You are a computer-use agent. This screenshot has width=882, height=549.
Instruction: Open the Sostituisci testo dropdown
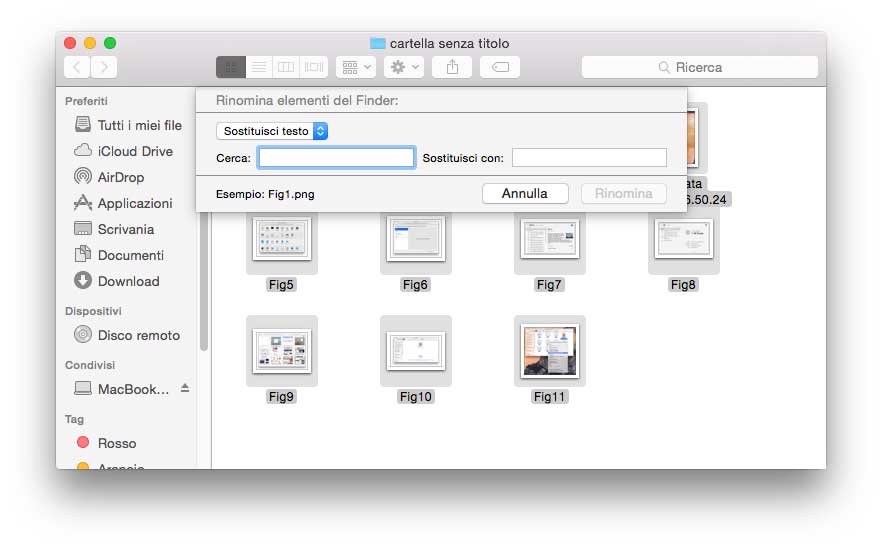(272, 131)
